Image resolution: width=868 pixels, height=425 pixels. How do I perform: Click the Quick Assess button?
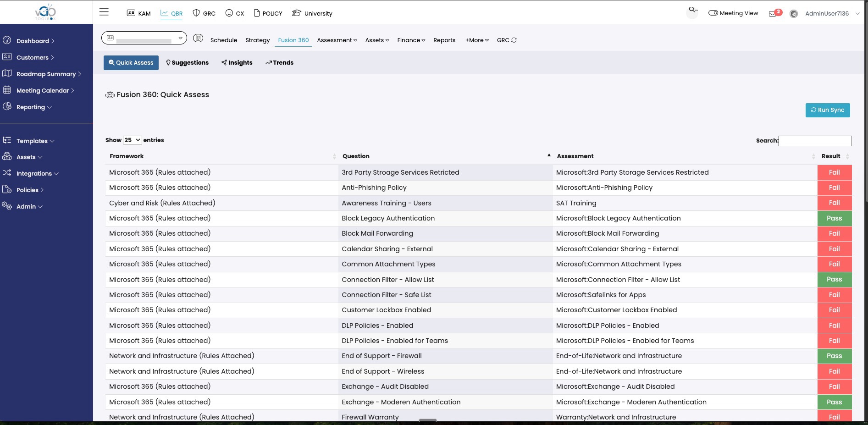(x=131, y=62)
